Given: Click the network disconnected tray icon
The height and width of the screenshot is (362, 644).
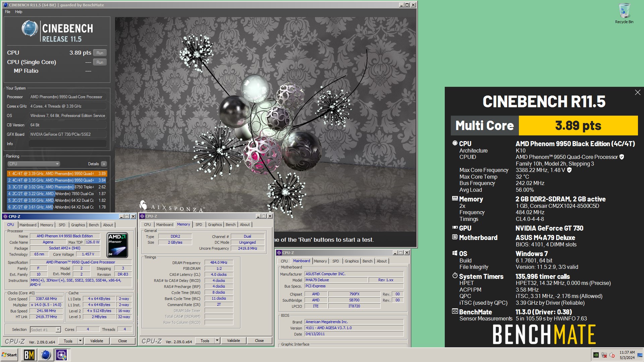Looking at the screenshot, I should [604, 355].
